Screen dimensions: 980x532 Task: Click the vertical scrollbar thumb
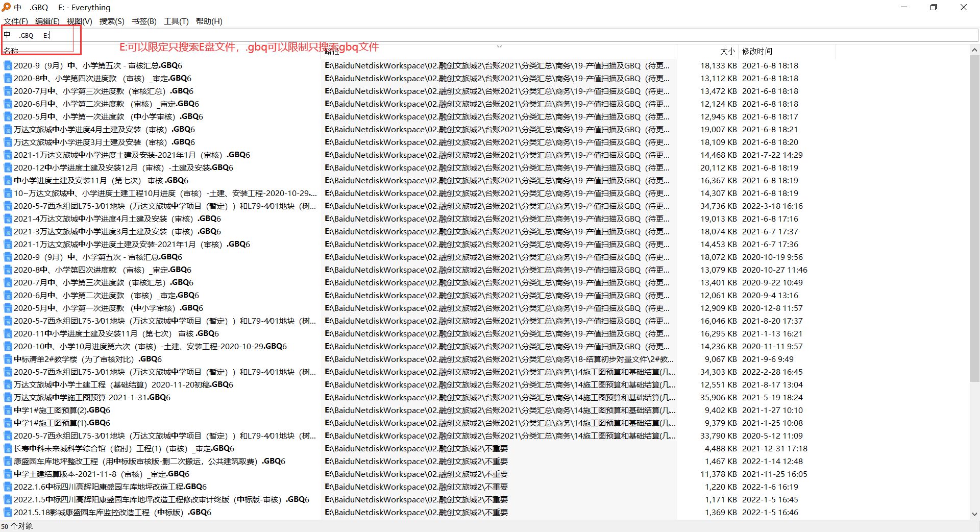tap(974, 219)
